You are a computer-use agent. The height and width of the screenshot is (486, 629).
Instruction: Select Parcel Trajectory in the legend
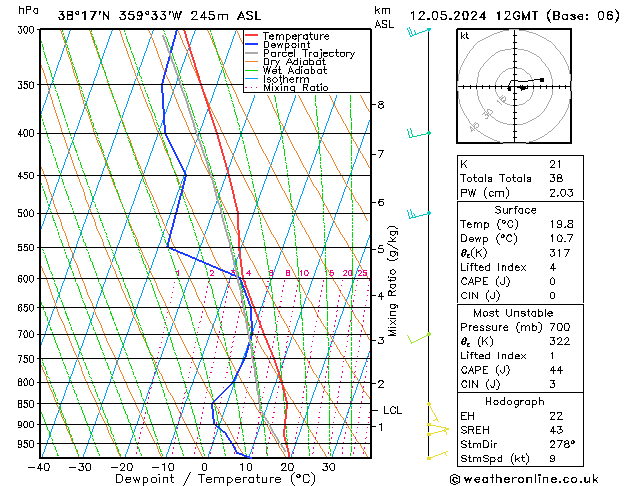(309, 53)
